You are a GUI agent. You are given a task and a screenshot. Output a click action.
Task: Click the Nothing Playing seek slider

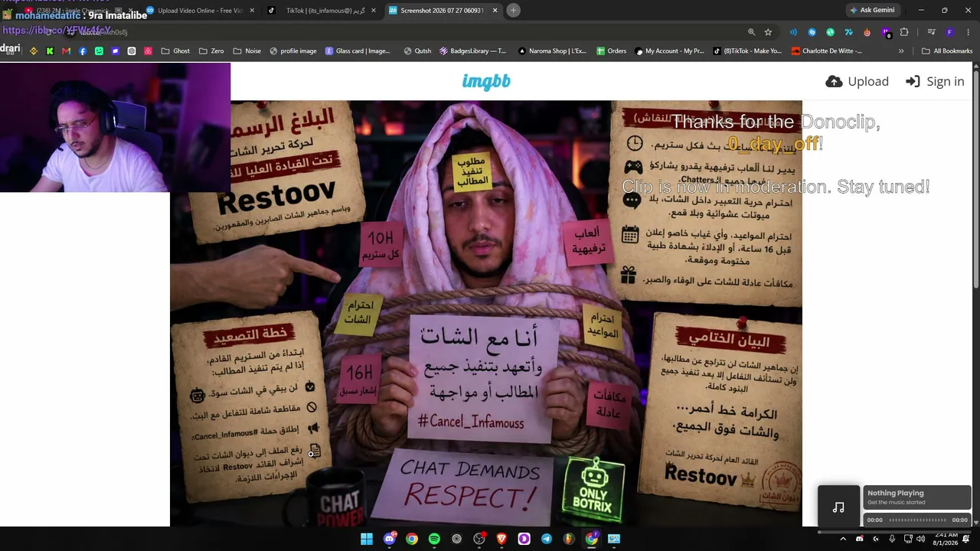tap(917, 520)
